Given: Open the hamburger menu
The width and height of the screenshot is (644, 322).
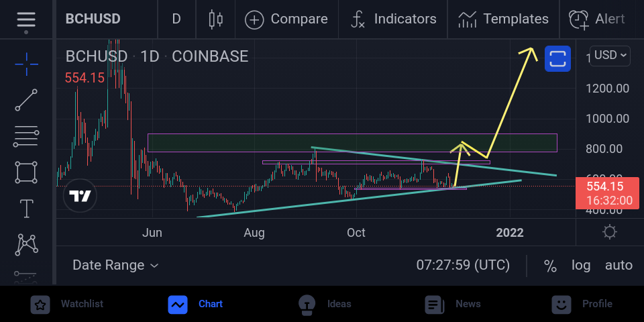Looking at the screenshot, I should (26, 19).
